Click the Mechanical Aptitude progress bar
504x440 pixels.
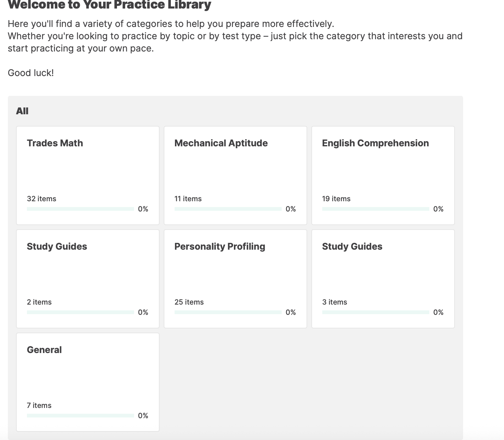point(228,209)
